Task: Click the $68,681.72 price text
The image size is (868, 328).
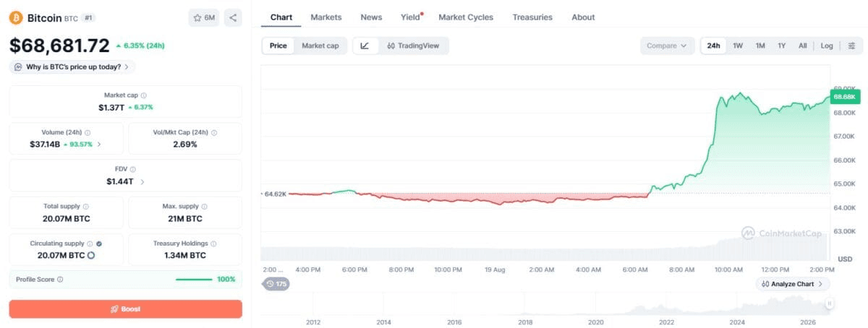Action: coord(59,46)
